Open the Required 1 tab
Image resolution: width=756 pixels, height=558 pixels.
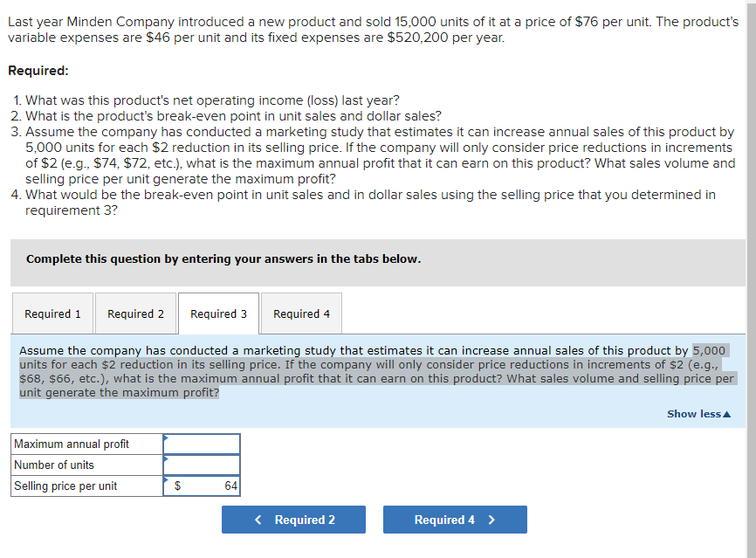pos(52,314)
